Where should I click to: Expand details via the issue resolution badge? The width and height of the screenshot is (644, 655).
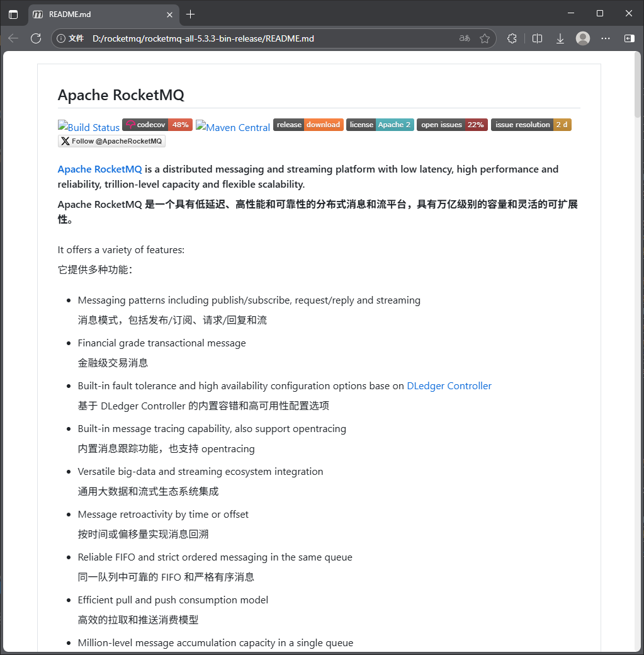click(531, 124)
